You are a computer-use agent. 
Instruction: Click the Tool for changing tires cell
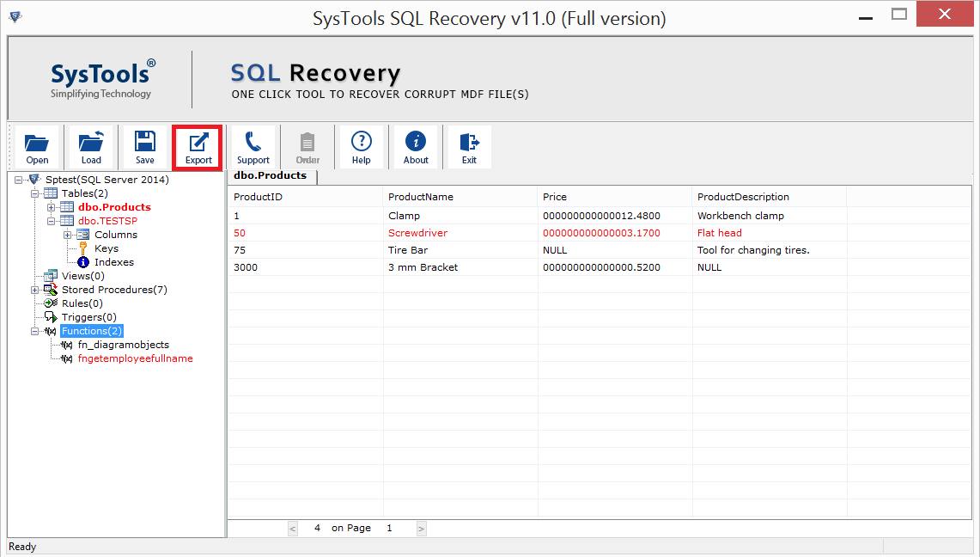(x=770, y=250)
